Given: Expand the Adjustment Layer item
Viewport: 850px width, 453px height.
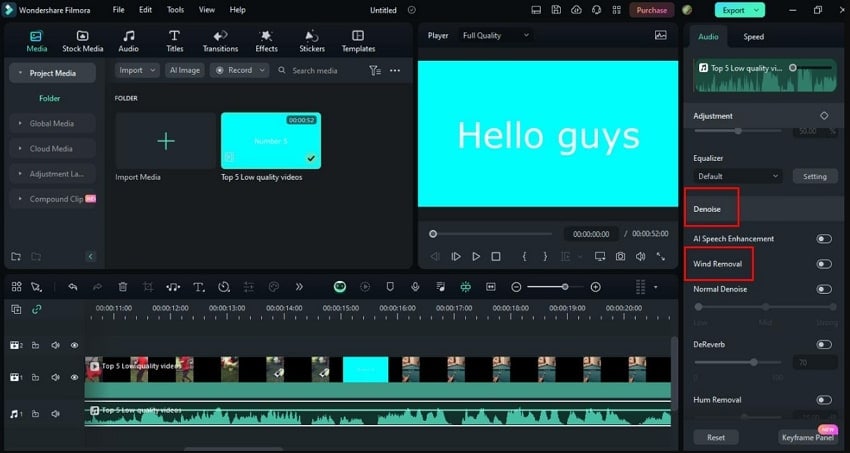Looking at the screenshot, I should (52, 174).
